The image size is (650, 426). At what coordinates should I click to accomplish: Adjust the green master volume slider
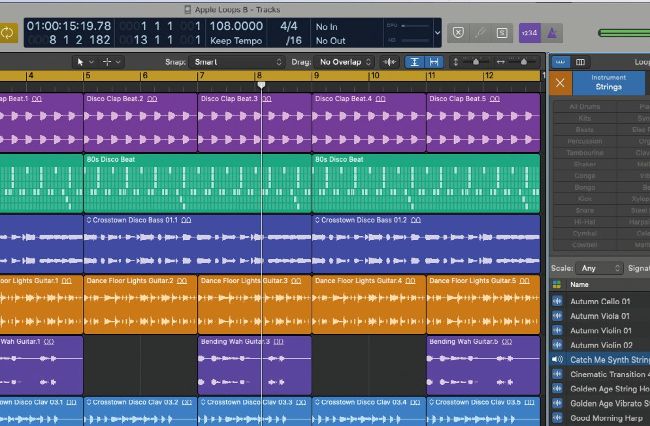click(624, 33)
